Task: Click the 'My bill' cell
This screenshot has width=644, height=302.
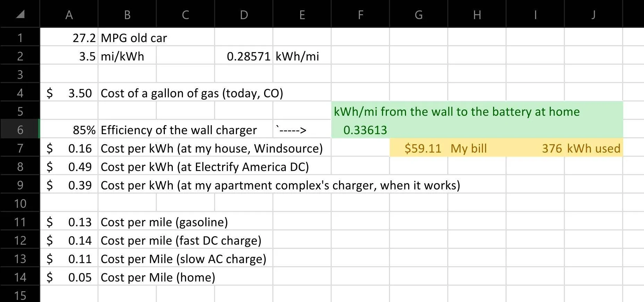Action: point(477,148)
